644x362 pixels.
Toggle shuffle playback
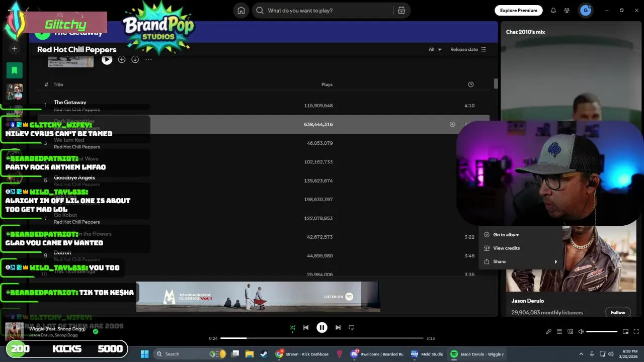click(x=292, y=327)
